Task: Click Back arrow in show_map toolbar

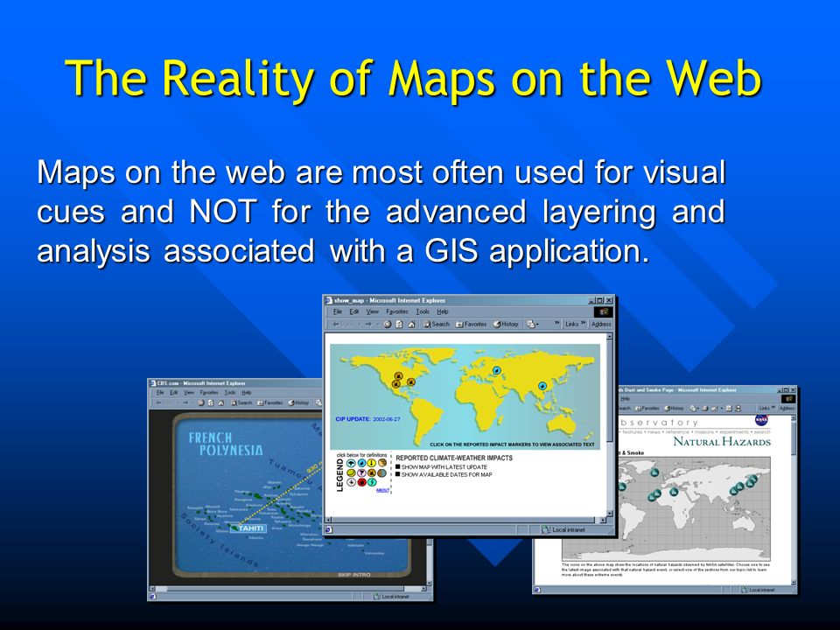Action: (x=336, y=324)
